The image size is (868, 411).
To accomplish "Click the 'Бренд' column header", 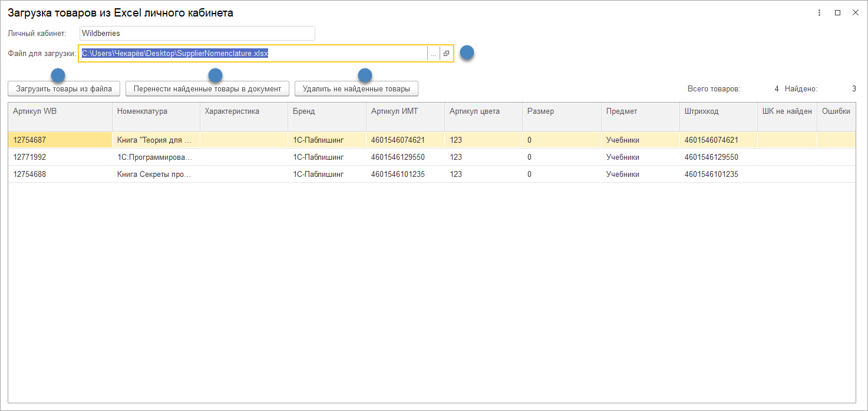I will (326, 111).
